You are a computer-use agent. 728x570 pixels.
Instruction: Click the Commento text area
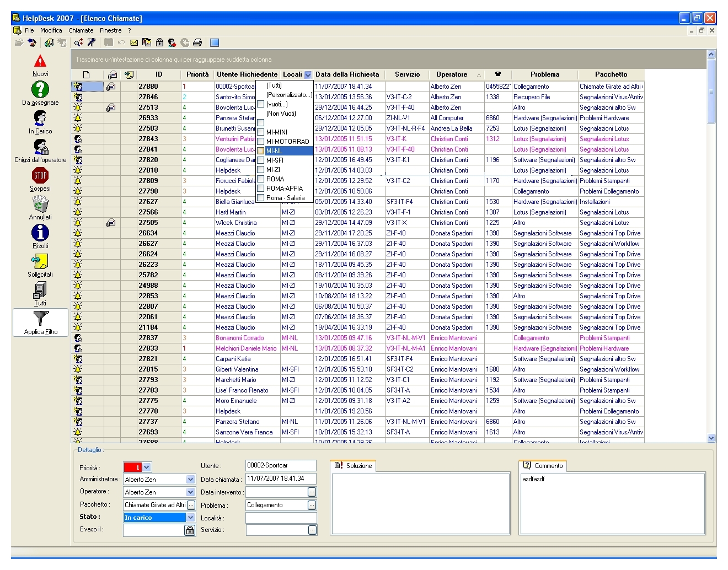pyautogui.click(x=613, y=503)
